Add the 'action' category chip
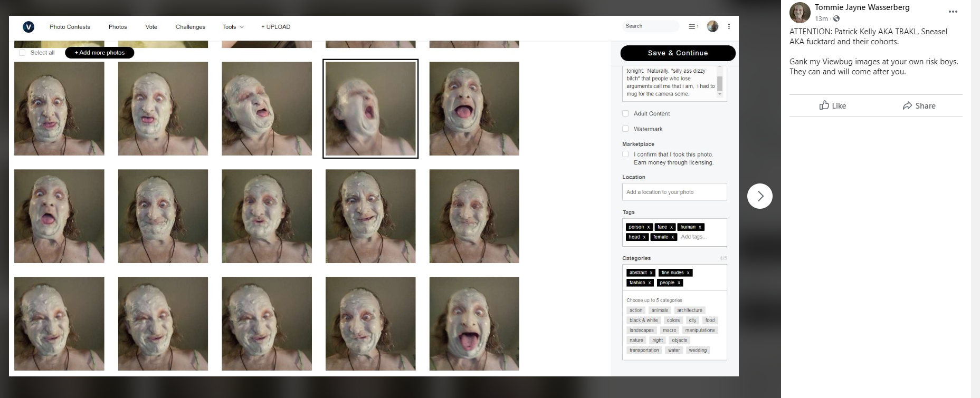Image resolution: width=980 pixels, height=398 pixels. 636,310
